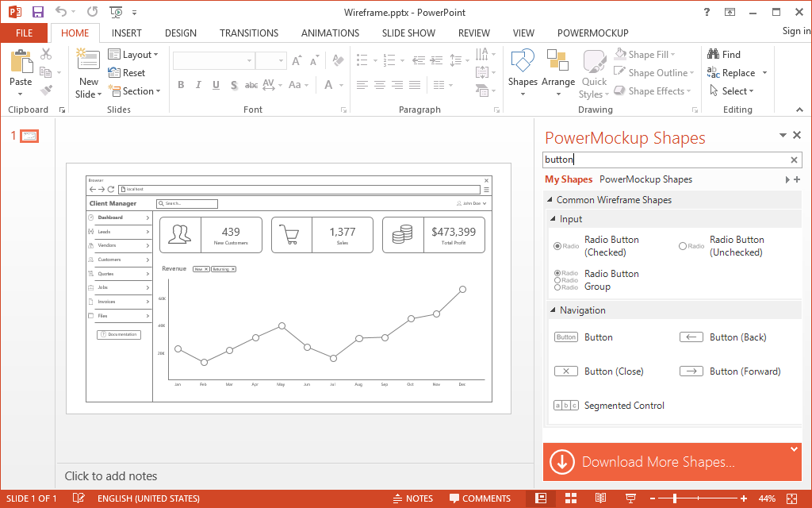Open the POWERMOCKUP ribbon tab
The image size is (812, 508).
click(x=593, y=33)
